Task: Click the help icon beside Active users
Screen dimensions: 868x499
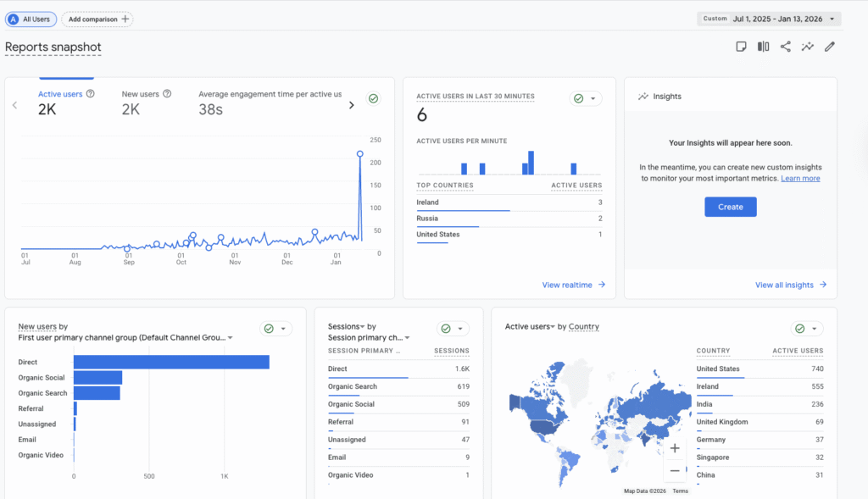Action: [91, 94]
